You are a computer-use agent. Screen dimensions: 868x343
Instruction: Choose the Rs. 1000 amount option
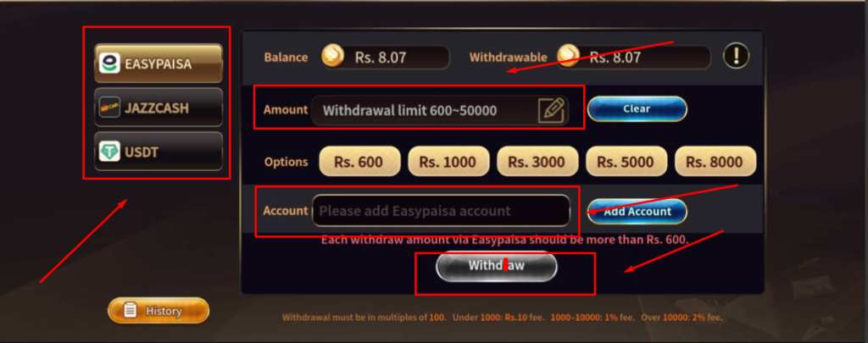pyautogui.click(x=448, y=162)
